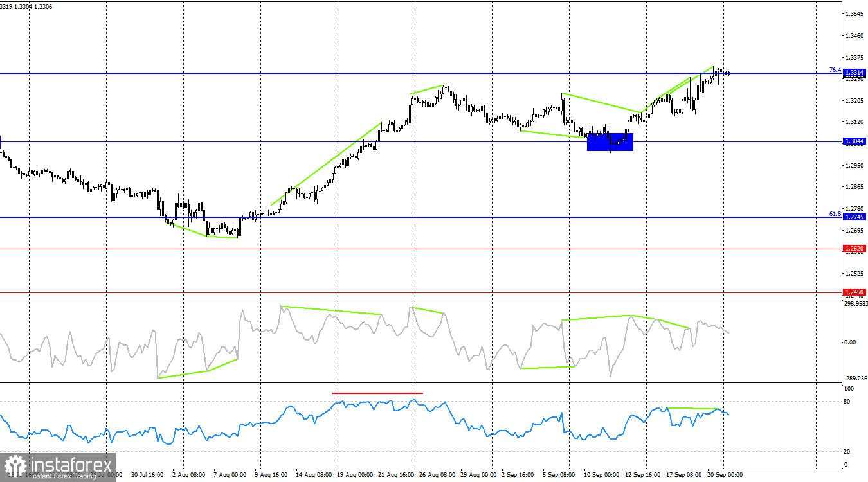
Task: Click the 30 Jul 16:00 time label
Action: [x=147, y=475]
